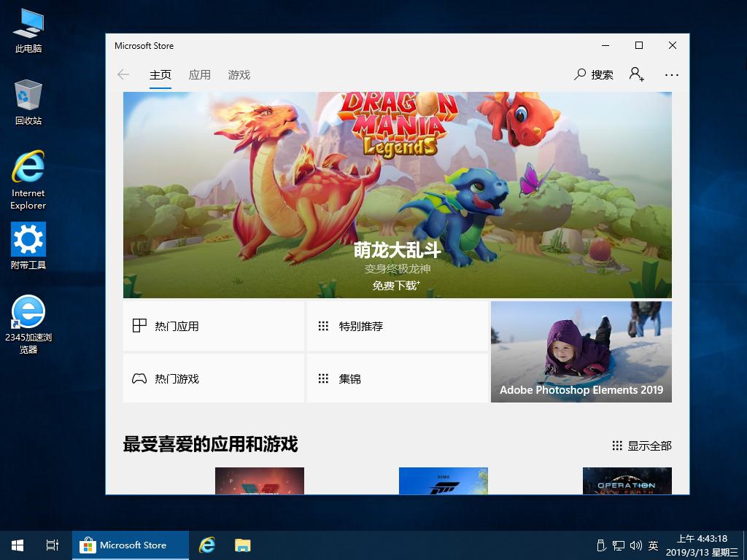Click the 变身终极龙神 subtitle text
This screenshot has height=560, width=747.
(398, 269)
